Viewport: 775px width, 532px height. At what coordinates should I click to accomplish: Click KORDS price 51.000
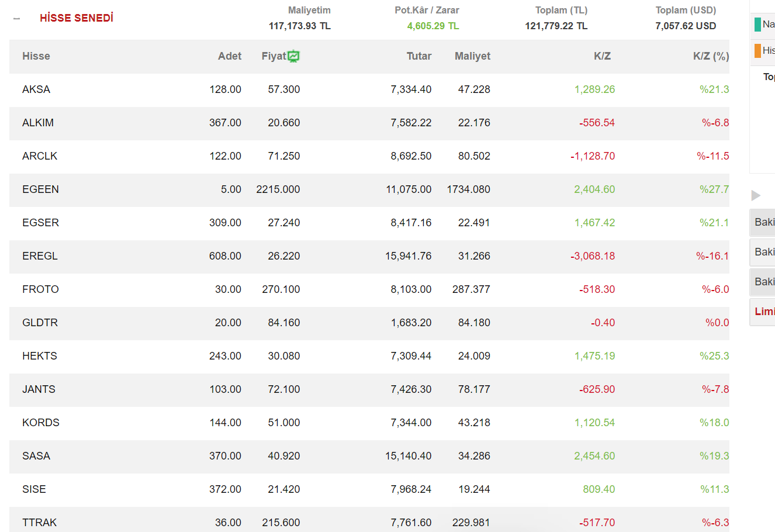(x=284, y=423)
